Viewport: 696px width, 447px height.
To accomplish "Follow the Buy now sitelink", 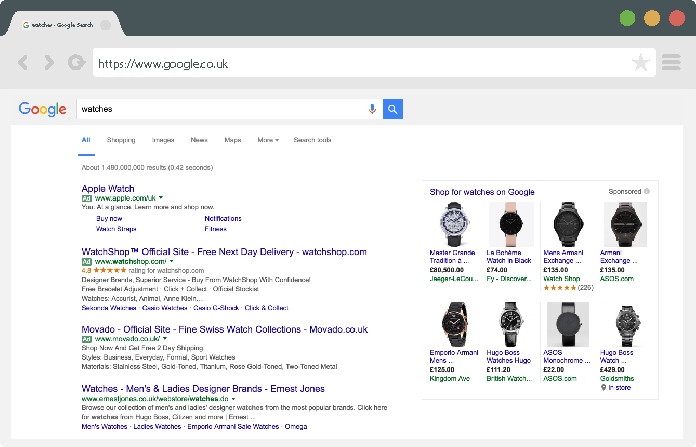I will (x=109, y=218).
